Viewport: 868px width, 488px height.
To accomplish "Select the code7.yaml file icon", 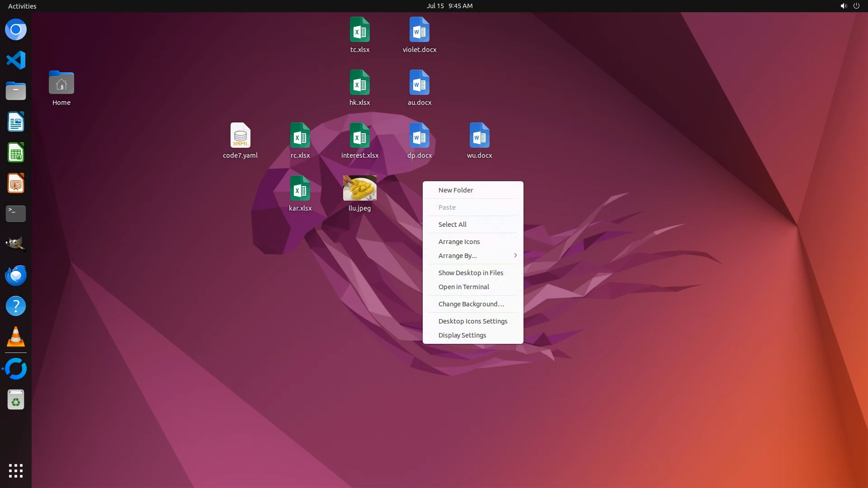I will tap(240, 136).
